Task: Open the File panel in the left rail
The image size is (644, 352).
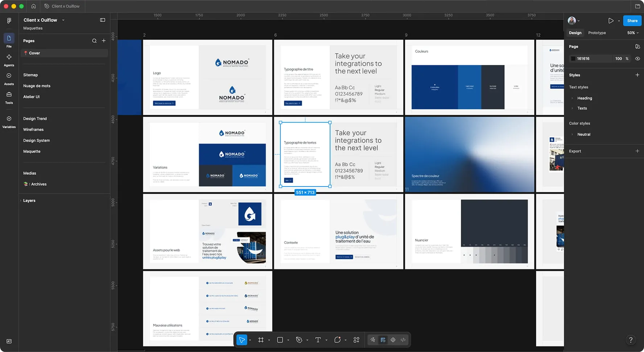Action: [x=9, y=41]
